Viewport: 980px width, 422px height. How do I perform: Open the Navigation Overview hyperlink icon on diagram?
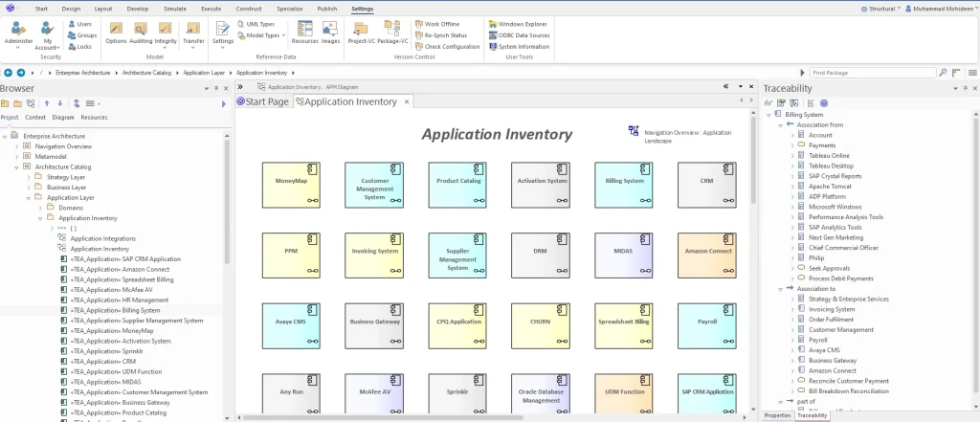click(634, 131)
